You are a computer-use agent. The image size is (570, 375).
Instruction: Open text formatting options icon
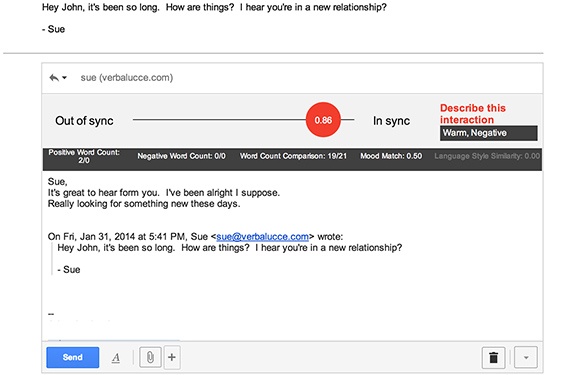click(x=116, y=358)
